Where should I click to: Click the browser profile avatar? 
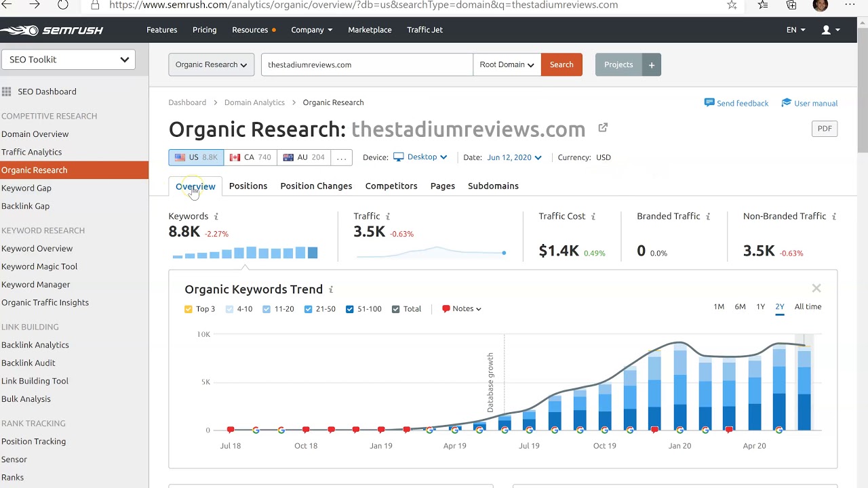pyautogui.click(x=820, y=5)
